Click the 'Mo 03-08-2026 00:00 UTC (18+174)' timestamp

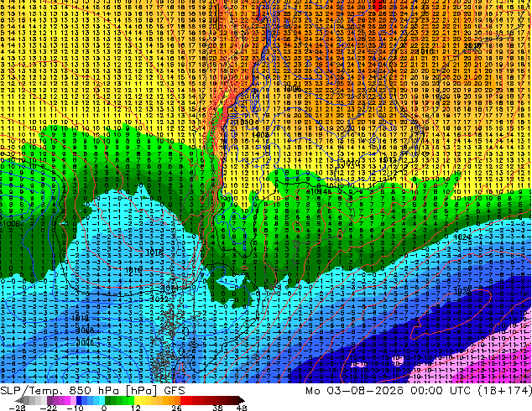tap(419, 391)
